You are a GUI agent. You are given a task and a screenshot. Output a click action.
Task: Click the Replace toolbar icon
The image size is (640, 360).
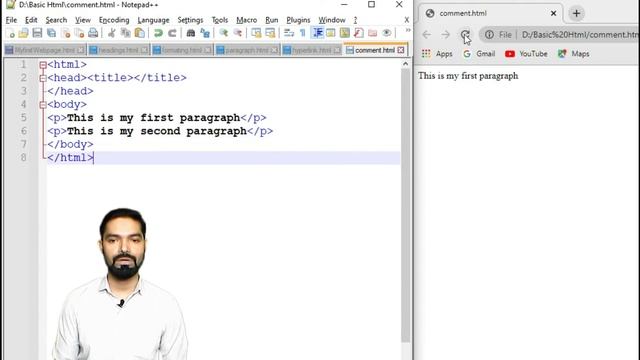pyautogui.click(x=205, y=33)
